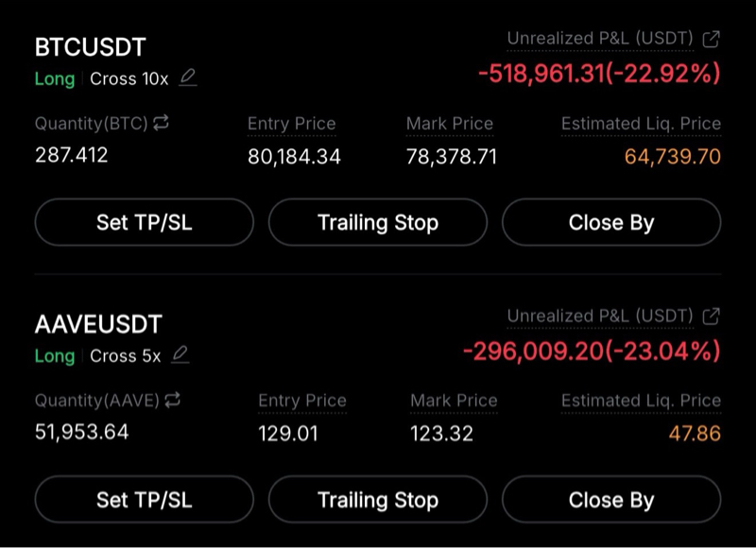The height and width of the screenshot is (548, 756).
Task: Switch quantity unit for AAVE position
Action: pyautogui.click(x=172, y=401)
